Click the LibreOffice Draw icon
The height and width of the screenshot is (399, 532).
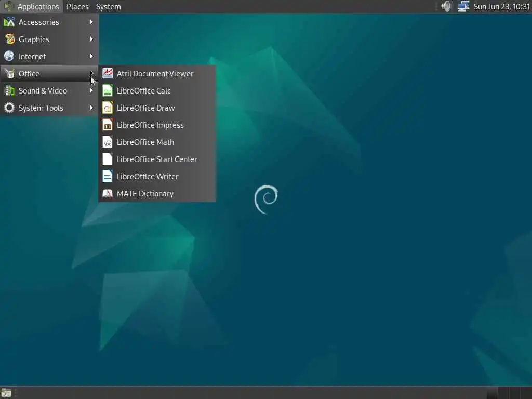pos(108,108)
